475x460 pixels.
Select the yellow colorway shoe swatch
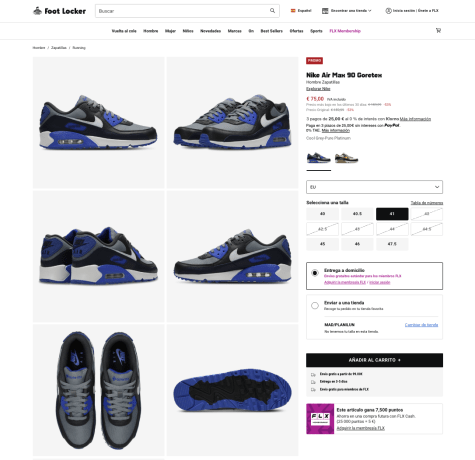346,158
